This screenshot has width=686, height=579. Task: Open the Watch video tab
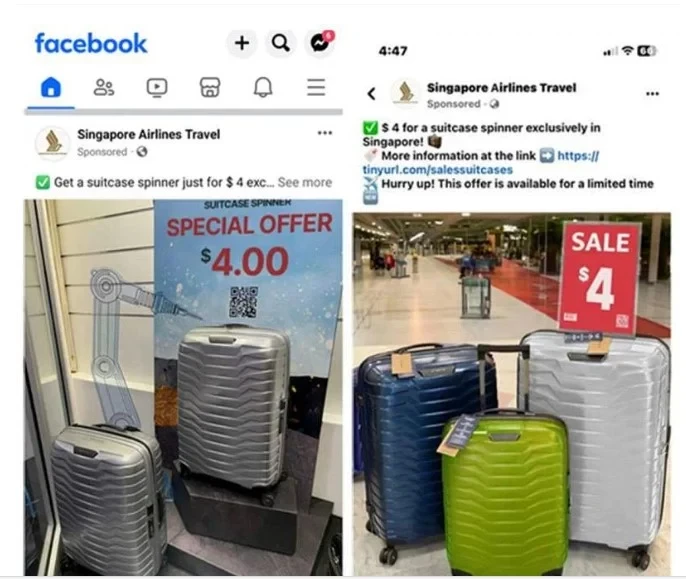[157, 87]
